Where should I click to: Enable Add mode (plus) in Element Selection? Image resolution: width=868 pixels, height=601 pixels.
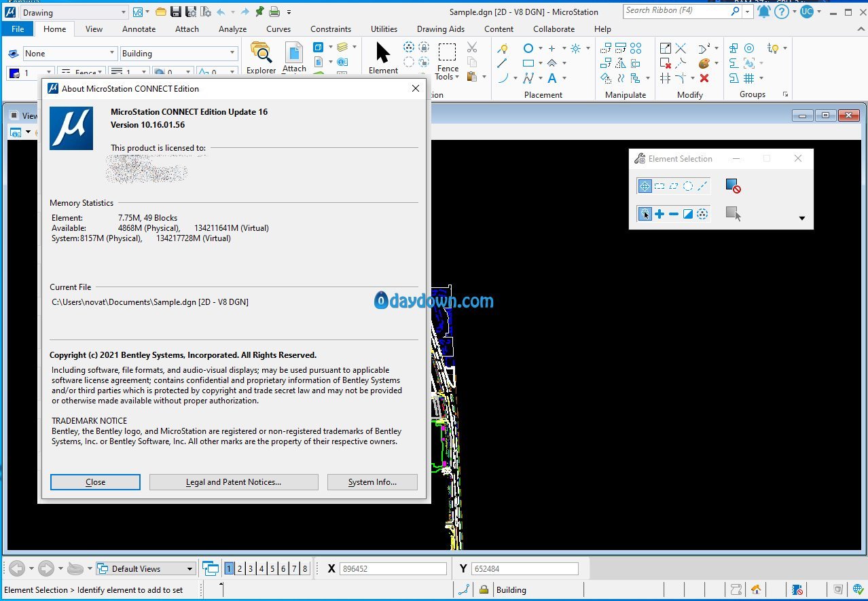click(x=659, y=214)
